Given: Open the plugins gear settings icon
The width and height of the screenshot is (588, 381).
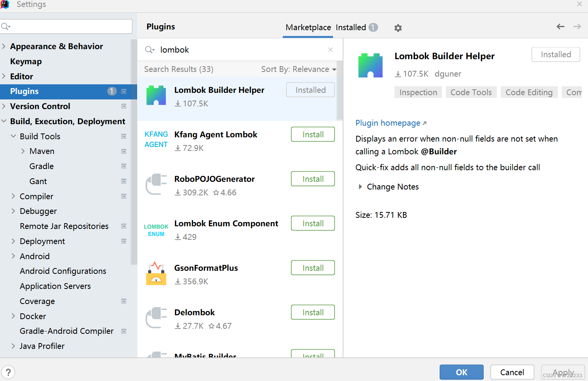Looking at the screenshot, I should tap(398, 28).
